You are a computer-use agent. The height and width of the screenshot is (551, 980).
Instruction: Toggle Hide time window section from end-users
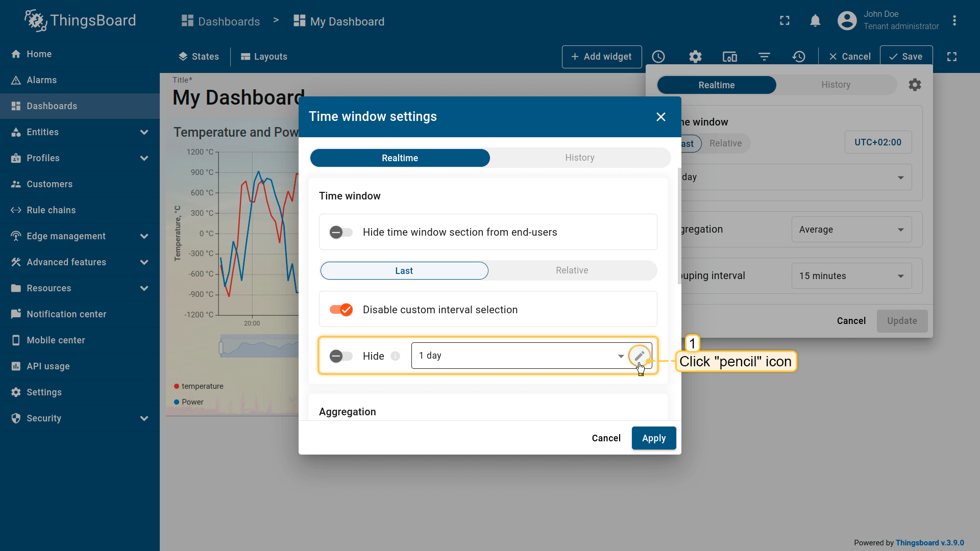(x=341, y=233)
